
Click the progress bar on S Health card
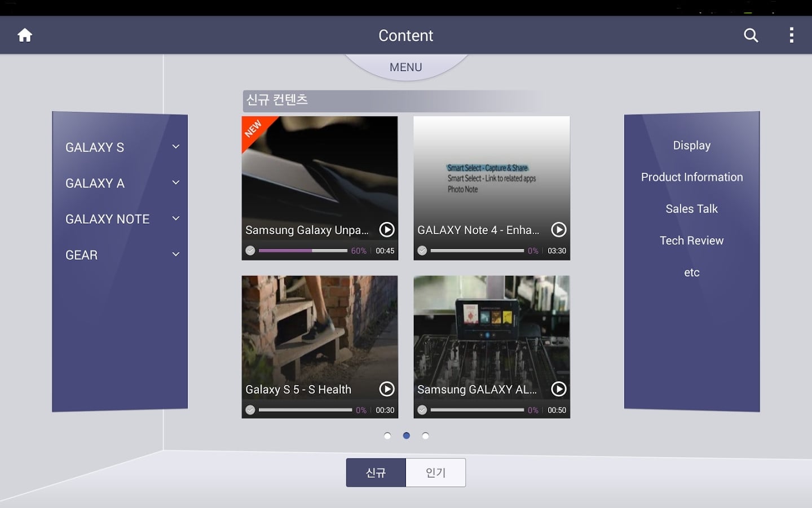pyautogui.click(x=305, y=410)
